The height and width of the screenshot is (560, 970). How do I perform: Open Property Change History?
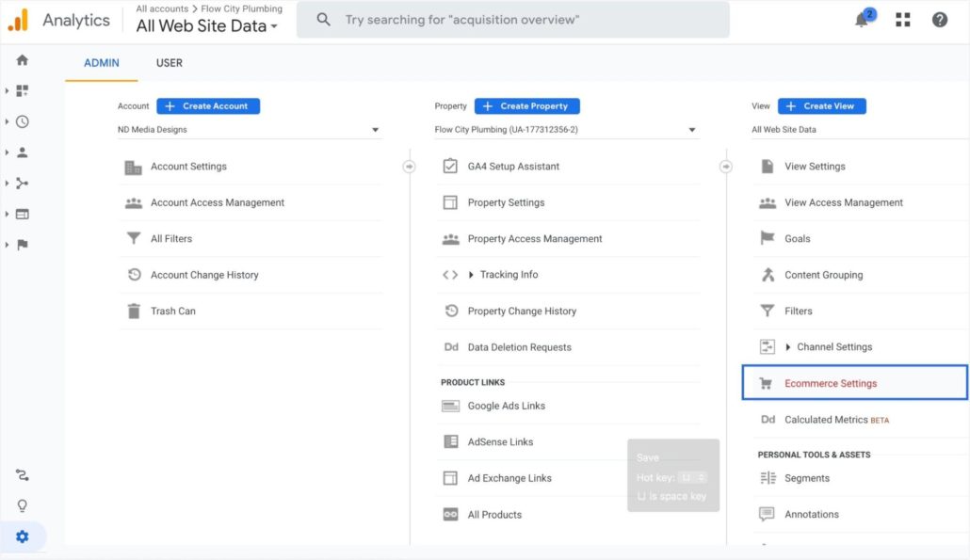pos(522,311)
